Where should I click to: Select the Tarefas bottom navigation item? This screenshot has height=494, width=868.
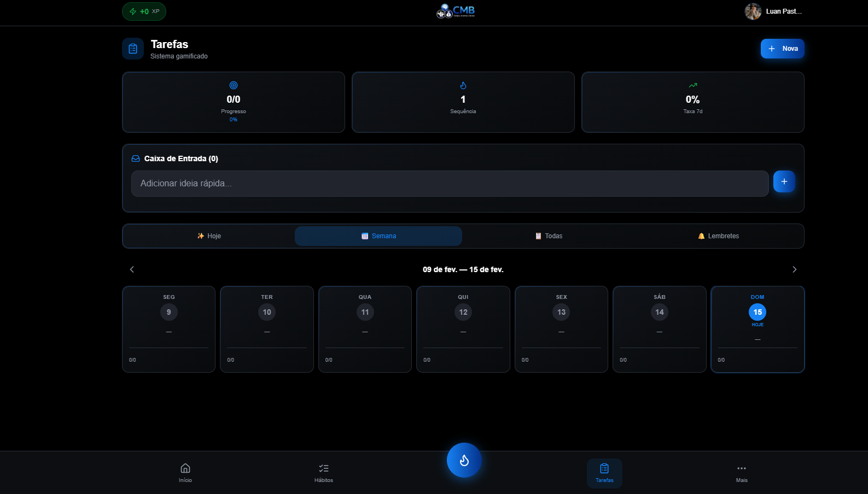(604, 473)
